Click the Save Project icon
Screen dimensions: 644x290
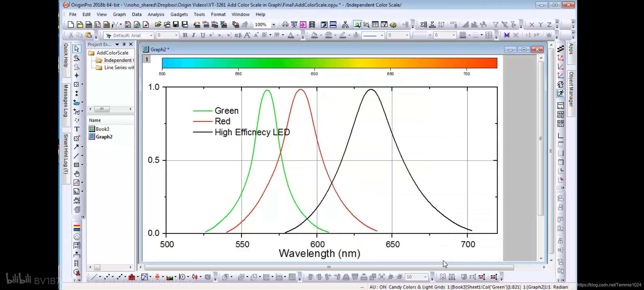pos(176,25)
